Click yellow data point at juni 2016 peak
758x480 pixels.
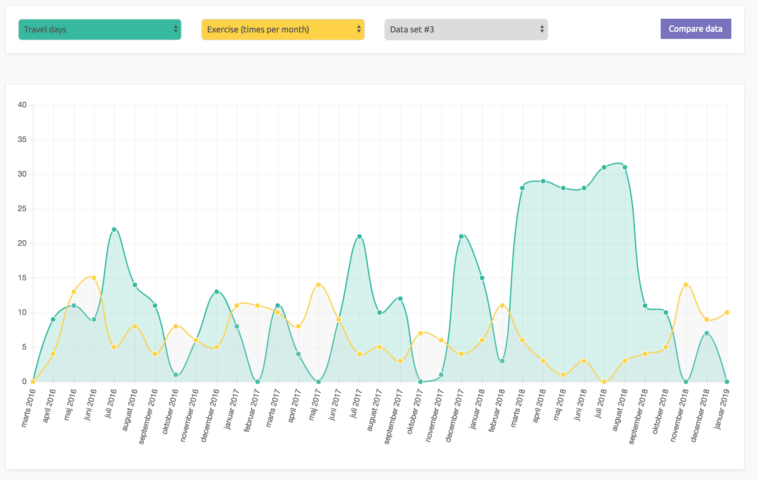point(93,277)
